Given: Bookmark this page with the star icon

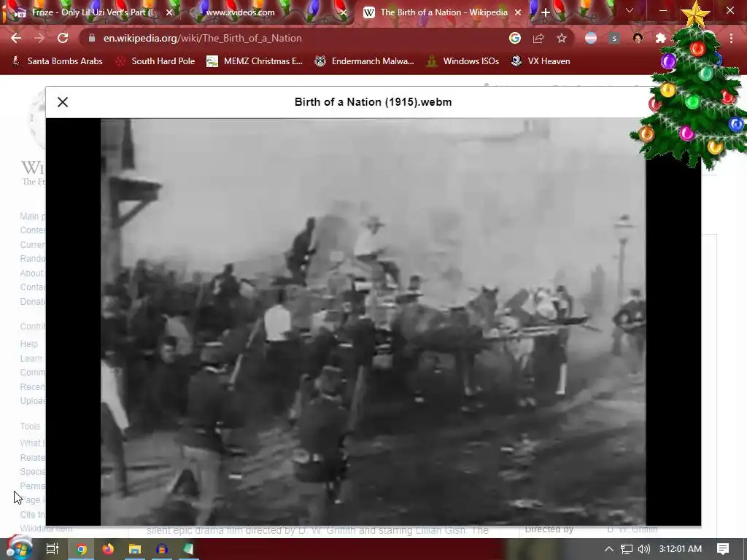Looking at the screenshot, I should pyautogui.click(x=562, y=38).
